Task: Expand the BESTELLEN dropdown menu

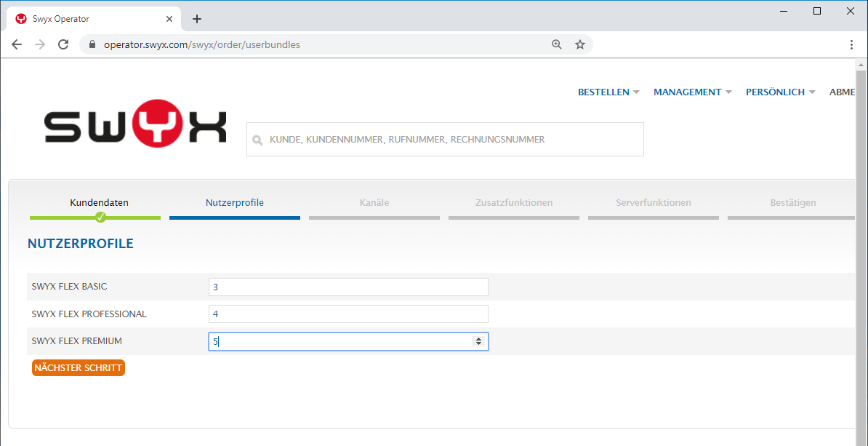Action: (x=608, y=92)
